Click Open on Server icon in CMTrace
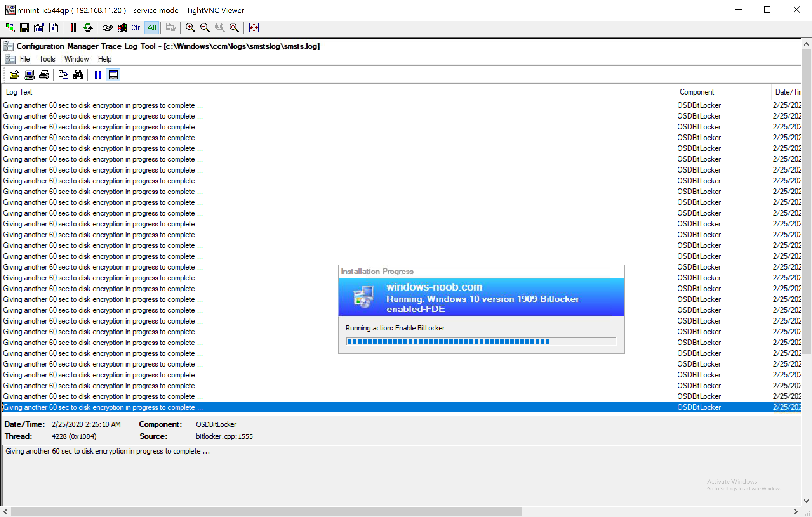Image resolution: width=812 pixels, height=517 pixels. click(29, 75)
